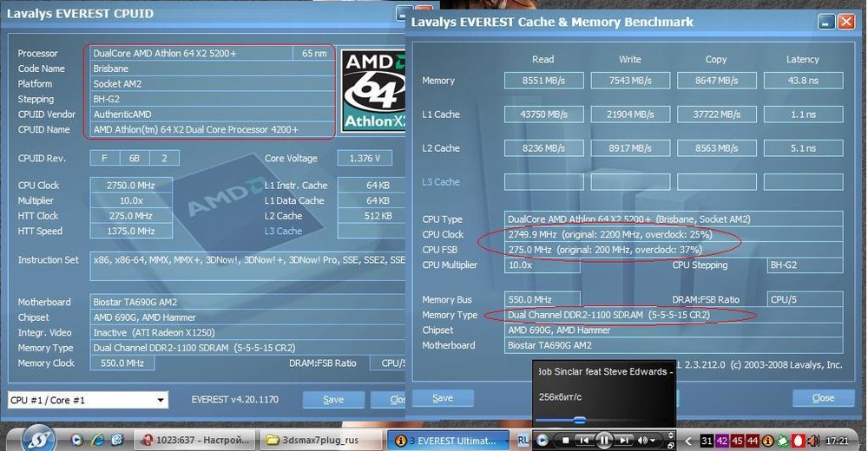Select the L2 Cache value 512 KB
Image resolution: width=868 pixels, height=451 pixels.
point(372,216)
